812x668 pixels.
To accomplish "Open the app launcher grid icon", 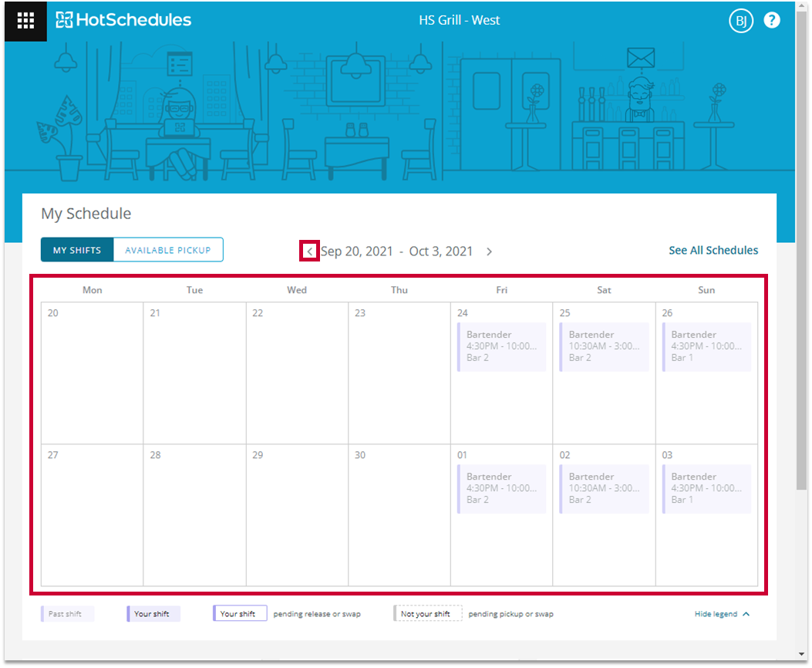I will (25, 21).
